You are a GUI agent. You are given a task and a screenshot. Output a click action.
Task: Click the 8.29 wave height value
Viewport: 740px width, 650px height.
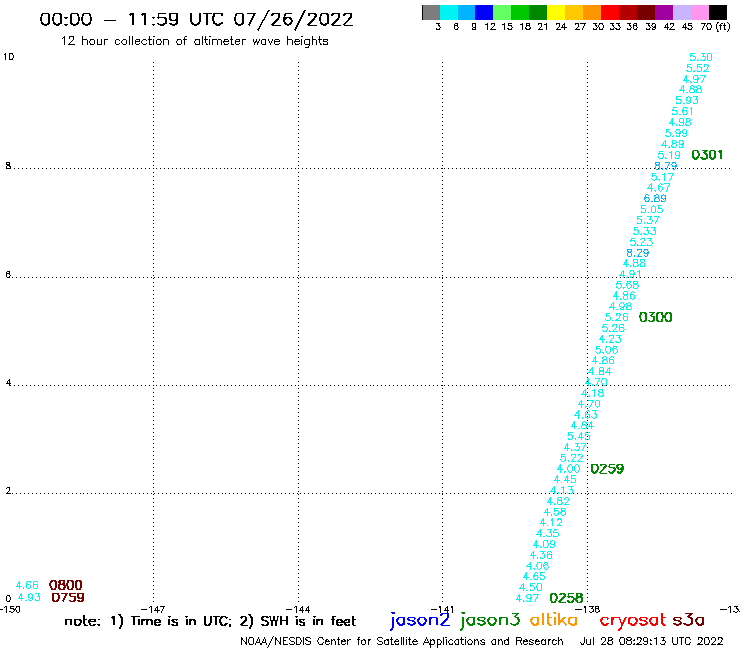pos(638,253)
